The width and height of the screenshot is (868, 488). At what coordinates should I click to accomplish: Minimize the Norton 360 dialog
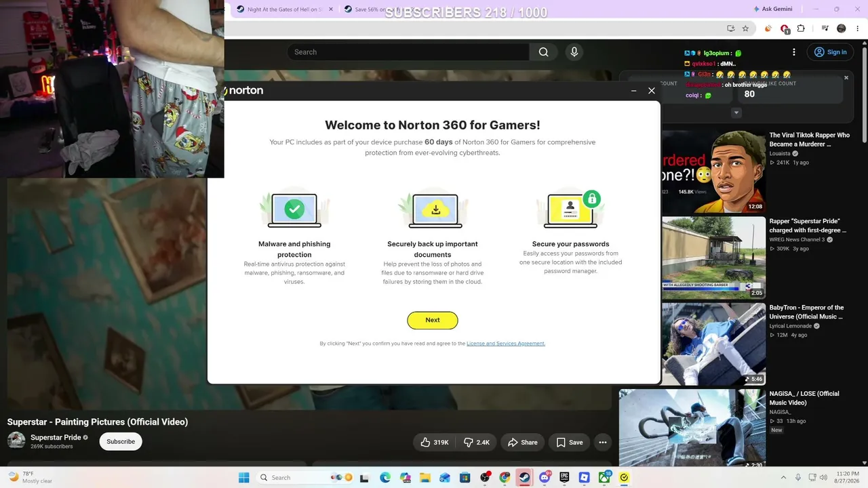(634, 91)
